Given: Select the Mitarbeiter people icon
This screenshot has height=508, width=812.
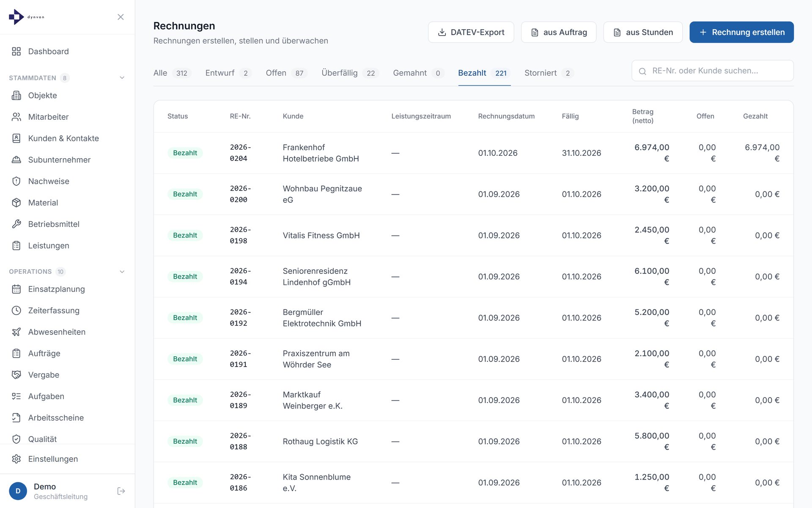Looking at the screenshot, I should pos(16,117).
